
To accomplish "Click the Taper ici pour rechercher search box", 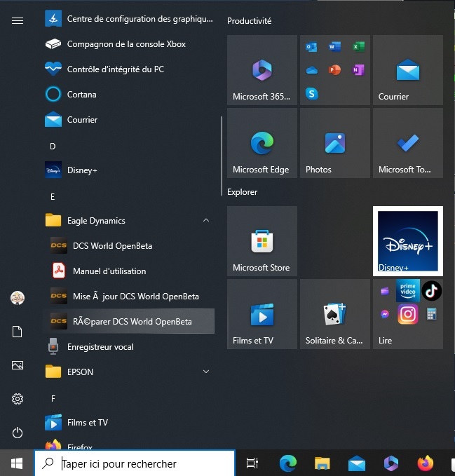I will click(135, 463).
